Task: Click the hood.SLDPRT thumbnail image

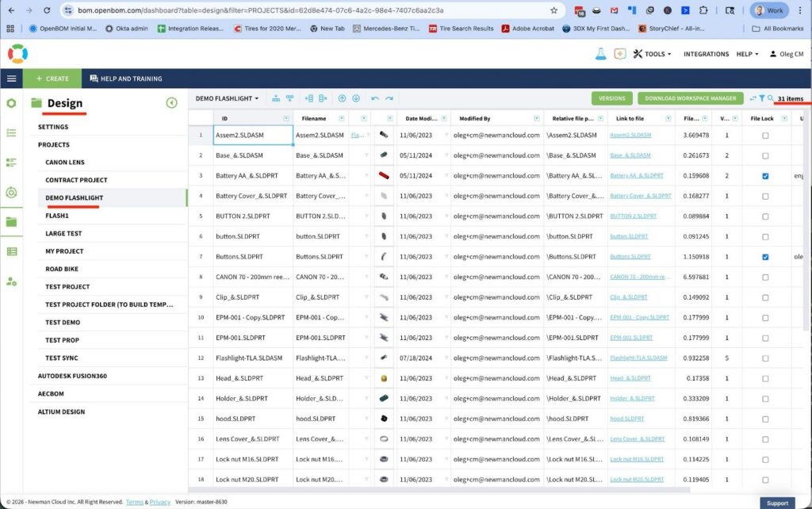Action: click(384, 418)
